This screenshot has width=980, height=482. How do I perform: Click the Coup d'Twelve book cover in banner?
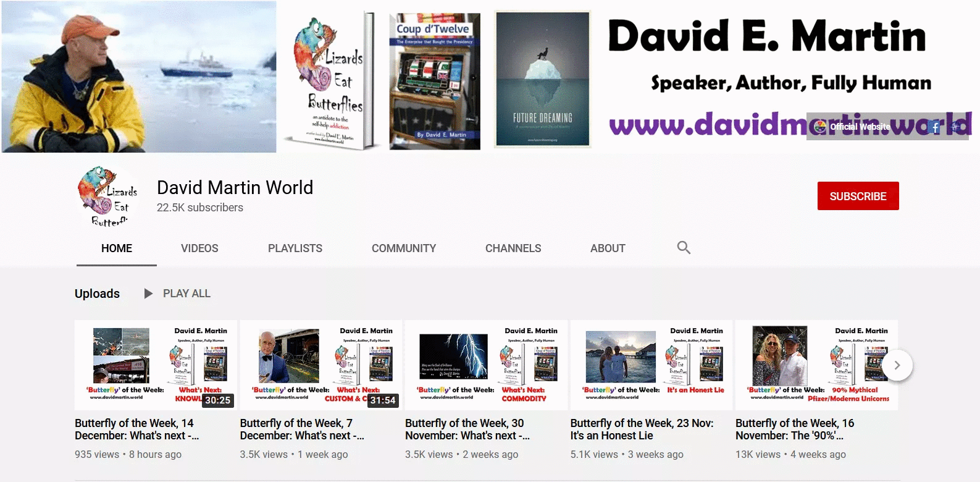(x=435, y=81)
